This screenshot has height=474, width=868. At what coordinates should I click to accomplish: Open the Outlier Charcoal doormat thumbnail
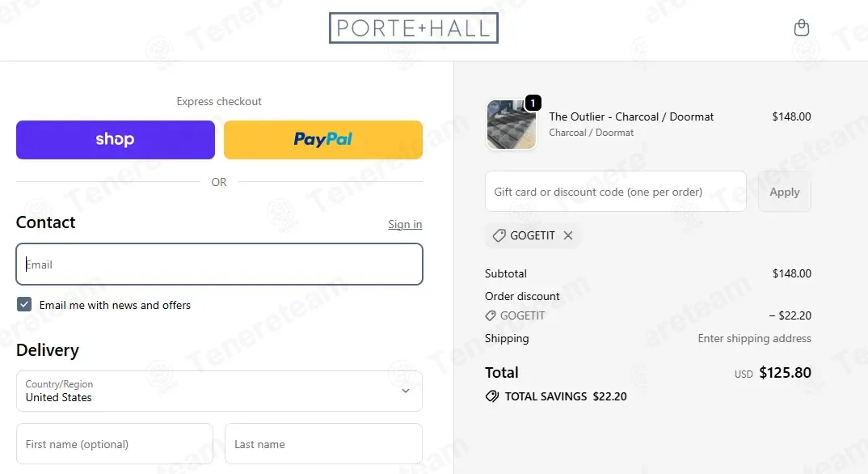coord(511,125)
